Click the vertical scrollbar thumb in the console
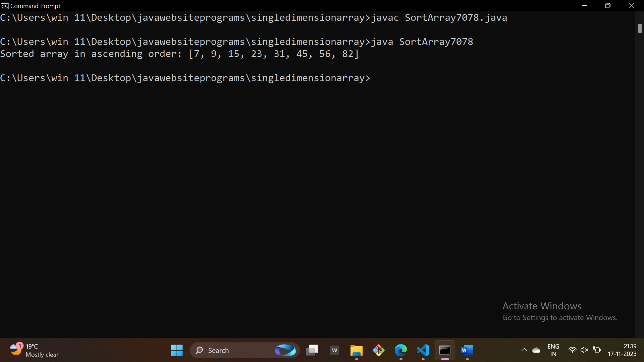Image resolution: width=644 pixels, height=362 pixels. click(640, 28)
